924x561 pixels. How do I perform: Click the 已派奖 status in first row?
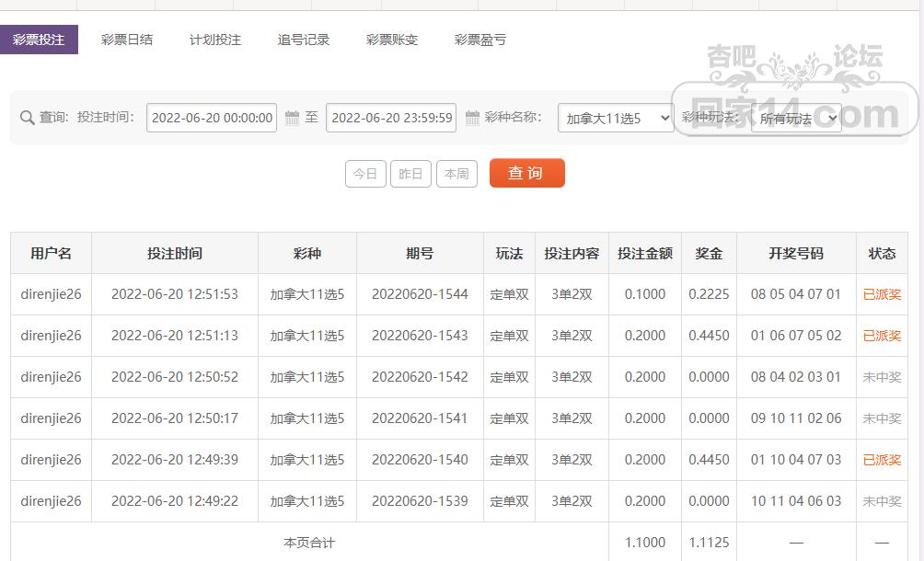(882, 294)
